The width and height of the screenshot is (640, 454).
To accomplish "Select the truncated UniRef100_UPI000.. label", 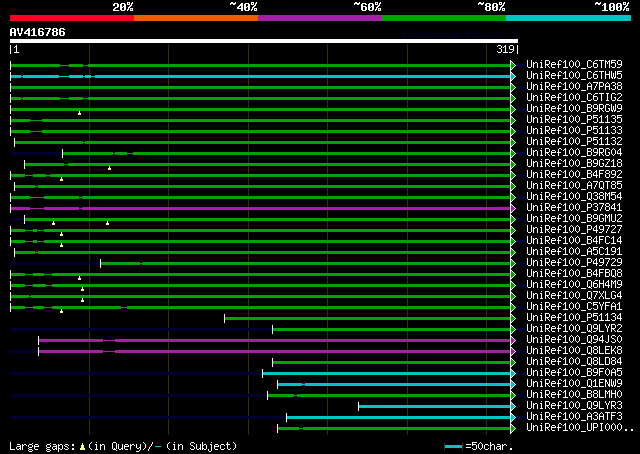I will tap(580, 428).
